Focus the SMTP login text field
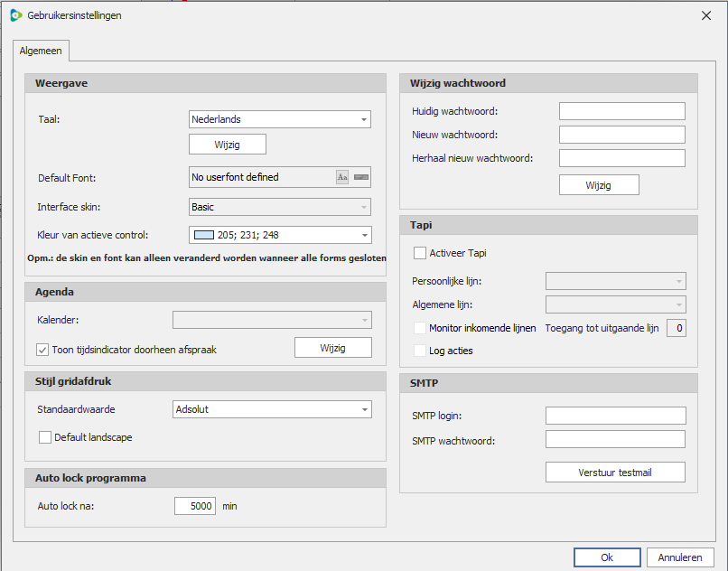Viewport: 728px width, 571px height. pos(615,416)
